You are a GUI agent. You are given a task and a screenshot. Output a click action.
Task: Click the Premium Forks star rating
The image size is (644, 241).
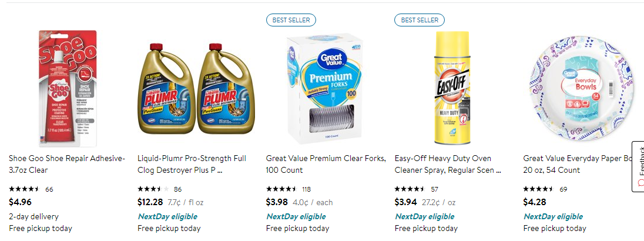281,189
